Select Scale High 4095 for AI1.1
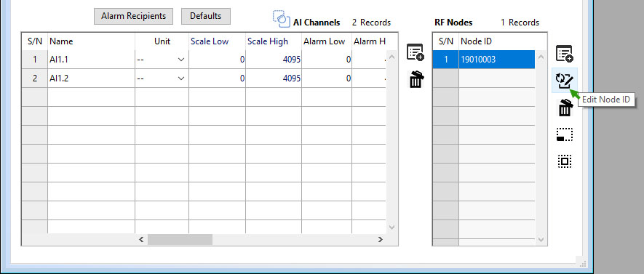Image resolution: width=644 pixels, height=274 pixels. click(274, 60)
